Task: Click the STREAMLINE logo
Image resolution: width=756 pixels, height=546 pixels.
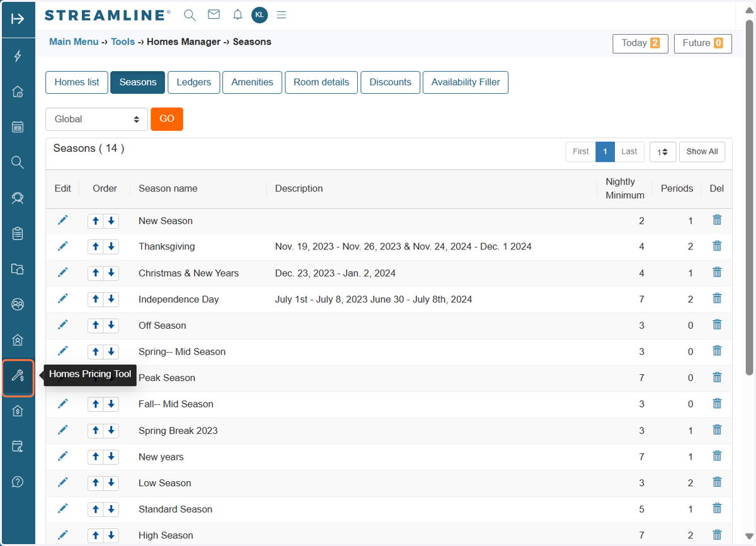Action: [x=108, y=15]
